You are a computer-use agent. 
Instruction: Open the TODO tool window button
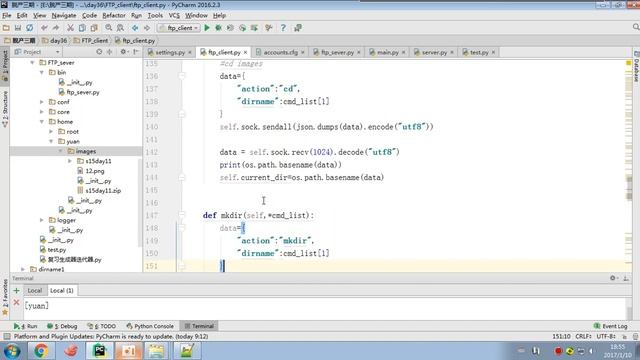point(102,326)
